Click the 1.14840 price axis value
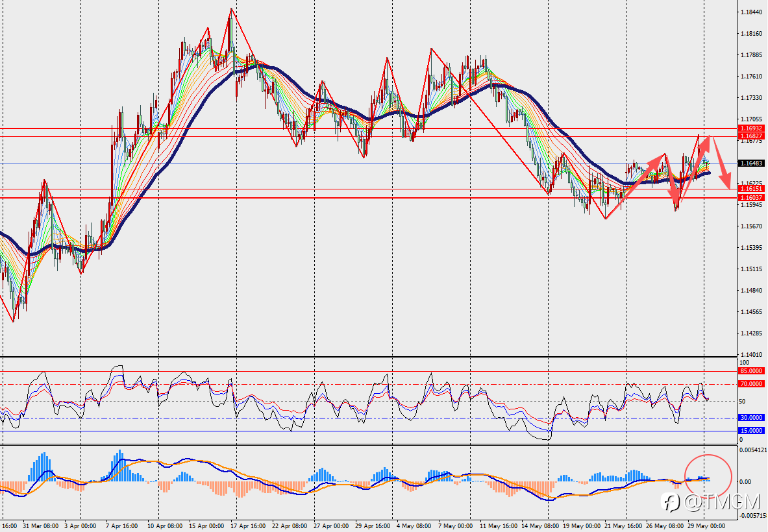Viewport: 768px width, 532px height. tap(752, 290)
